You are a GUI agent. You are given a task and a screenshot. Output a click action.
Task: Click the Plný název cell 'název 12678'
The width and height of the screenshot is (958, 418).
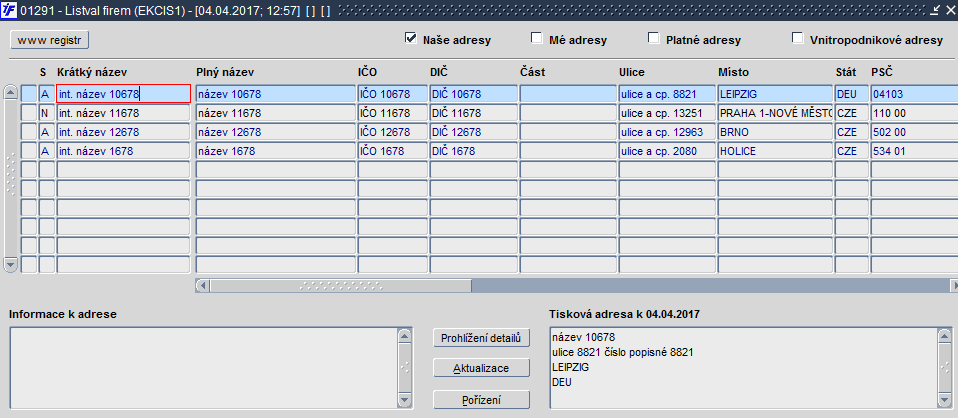coord(276,132)
